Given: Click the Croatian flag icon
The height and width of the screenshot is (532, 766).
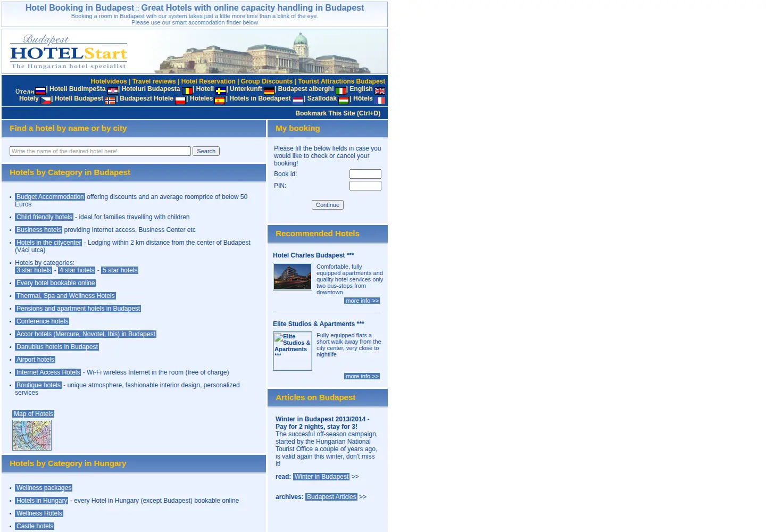Looking at the screenshot, I should pos(113,91).
